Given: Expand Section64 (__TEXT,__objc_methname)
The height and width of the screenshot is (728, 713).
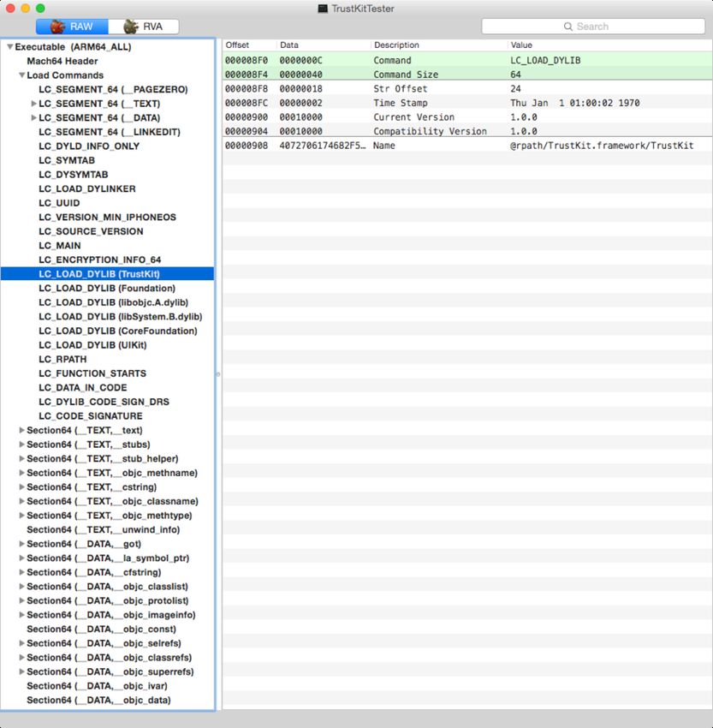Looking at the screenshot, I should pos(21,473).
